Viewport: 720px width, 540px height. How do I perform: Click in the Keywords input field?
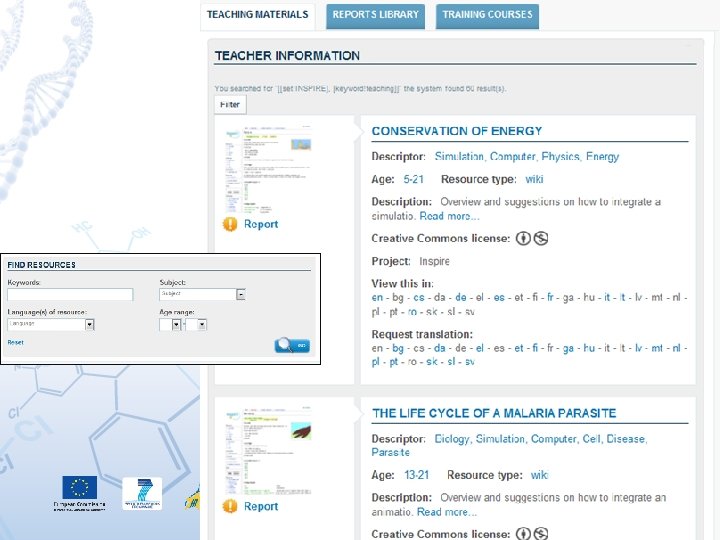tap(70, 294)
